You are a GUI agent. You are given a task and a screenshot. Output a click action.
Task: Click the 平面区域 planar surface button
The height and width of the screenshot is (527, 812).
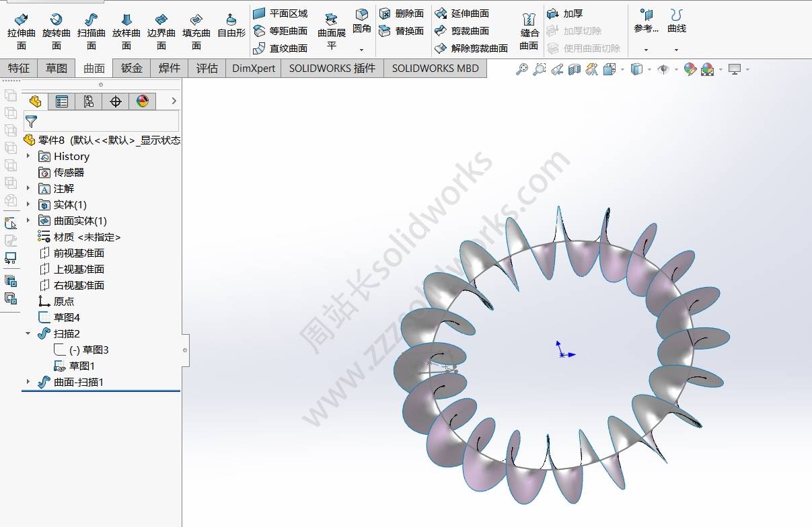click(281, 13)
